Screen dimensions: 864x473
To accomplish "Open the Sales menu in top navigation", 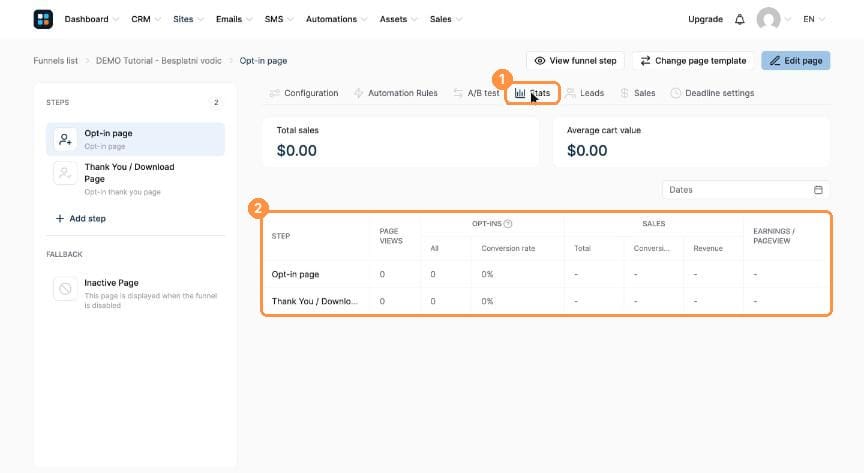I will [x=445, y=19].
